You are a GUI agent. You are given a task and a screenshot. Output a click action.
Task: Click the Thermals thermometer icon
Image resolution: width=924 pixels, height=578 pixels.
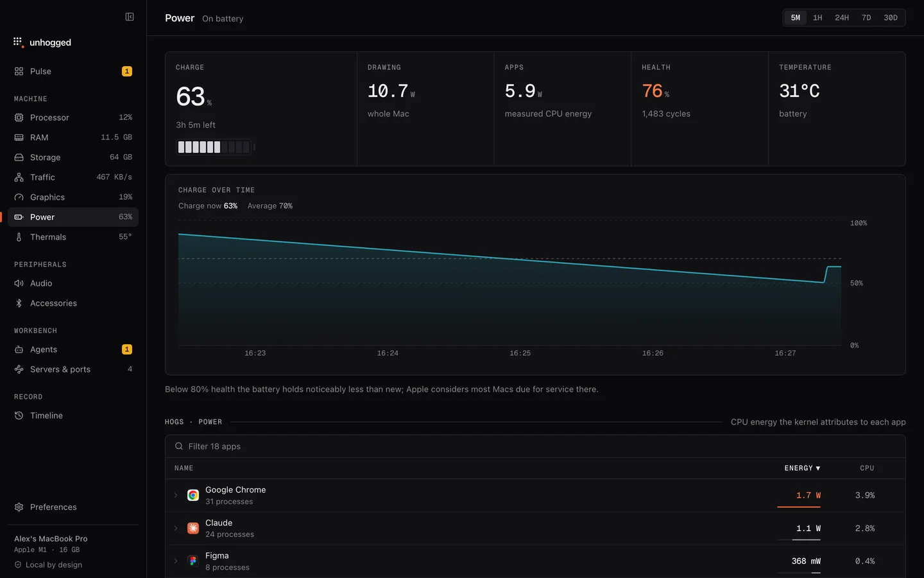19,237
